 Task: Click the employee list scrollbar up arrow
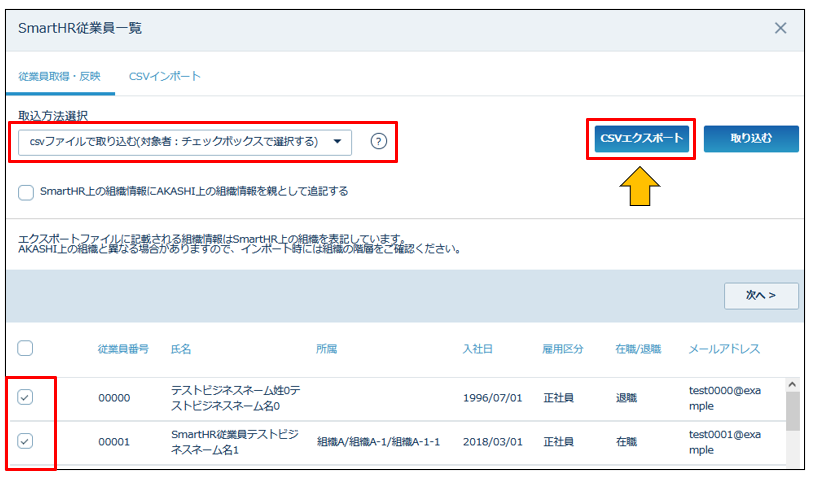coord(792,385)
